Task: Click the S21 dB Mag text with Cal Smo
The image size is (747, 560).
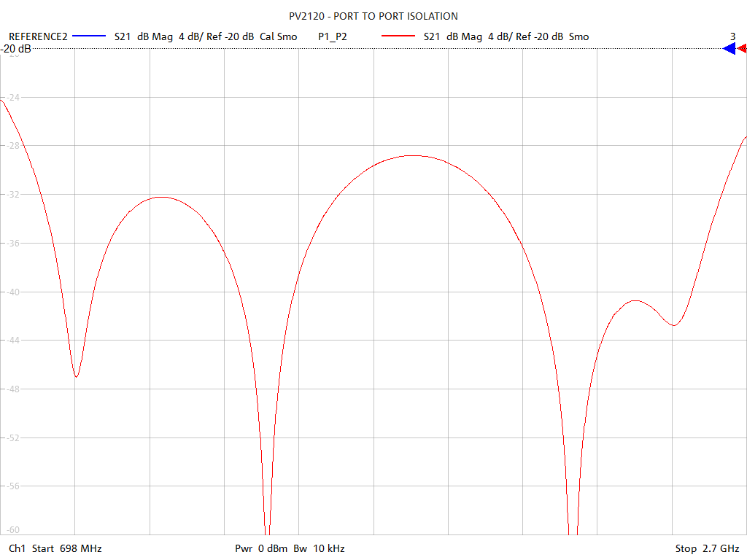Action: coord(206,36)
